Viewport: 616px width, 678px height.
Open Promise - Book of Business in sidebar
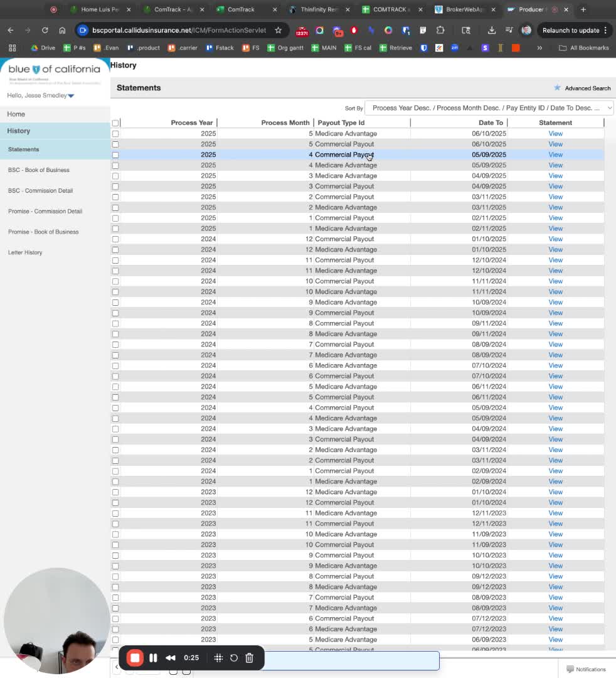pyautogui.click(x=43, y=232)
